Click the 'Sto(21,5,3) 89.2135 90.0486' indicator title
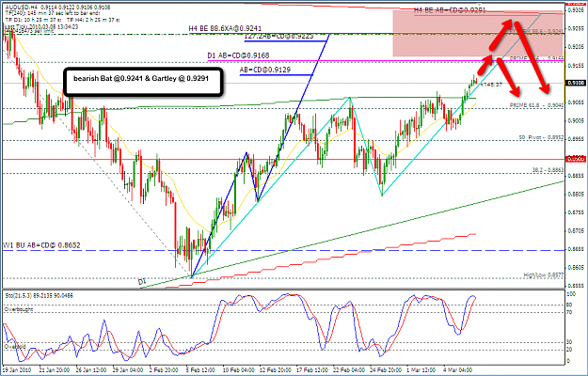 [x=39, y=296]
